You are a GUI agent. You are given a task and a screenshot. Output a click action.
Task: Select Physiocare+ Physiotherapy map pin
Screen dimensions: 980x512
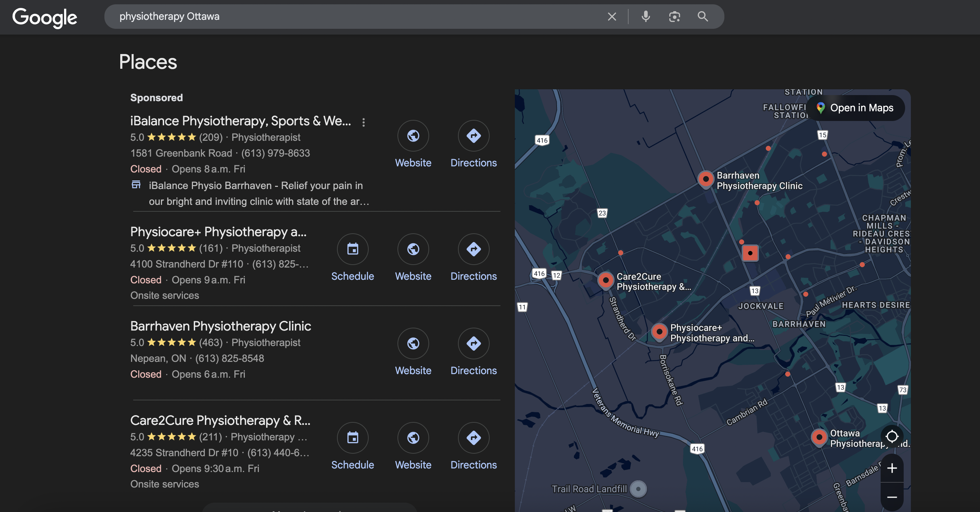[x=659, y=332]
